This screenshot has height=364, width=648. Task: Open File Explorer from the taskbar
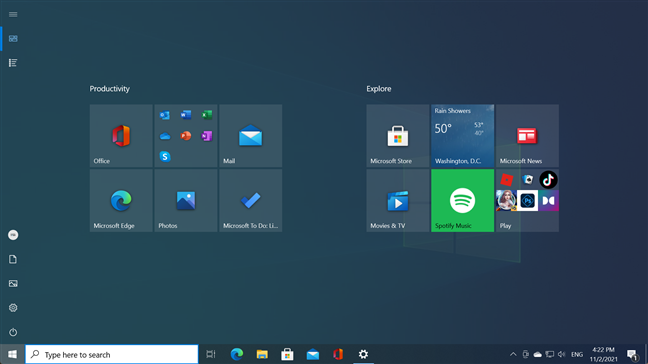(262, 354)
